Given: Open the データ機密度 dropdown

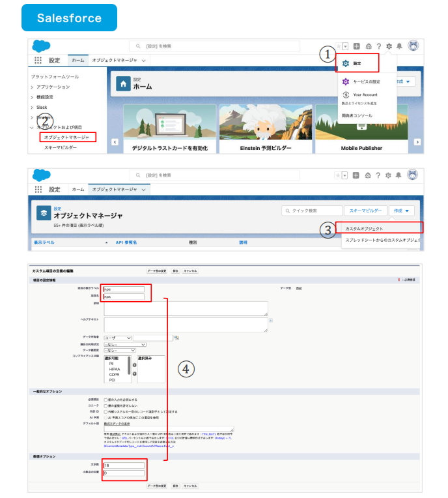Looking at the screenshot, I should click(x=120, y=350).
